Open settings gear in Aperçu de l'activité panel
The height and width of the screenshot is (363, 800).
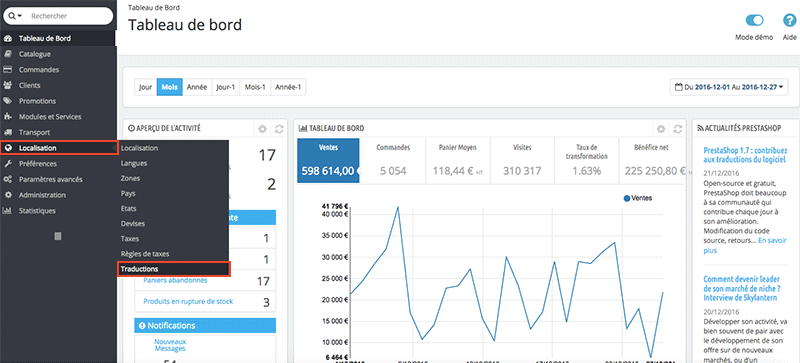(263, 129)
